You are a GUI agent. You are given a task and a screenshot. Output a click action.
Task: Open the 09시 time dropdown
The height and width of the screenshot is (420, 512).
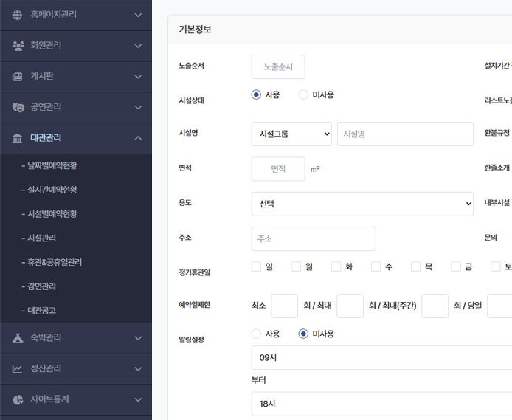click(x=381, y=357)
